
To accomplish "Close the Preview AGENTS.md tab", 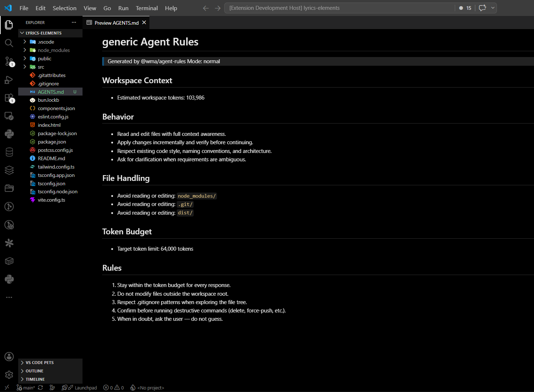I will pyautogui.click(x=144, y=23).
